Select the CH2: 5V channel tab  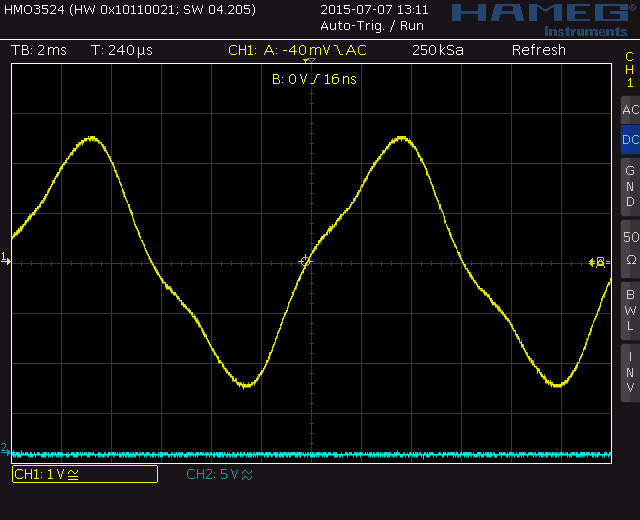click(x=219, y=474)
